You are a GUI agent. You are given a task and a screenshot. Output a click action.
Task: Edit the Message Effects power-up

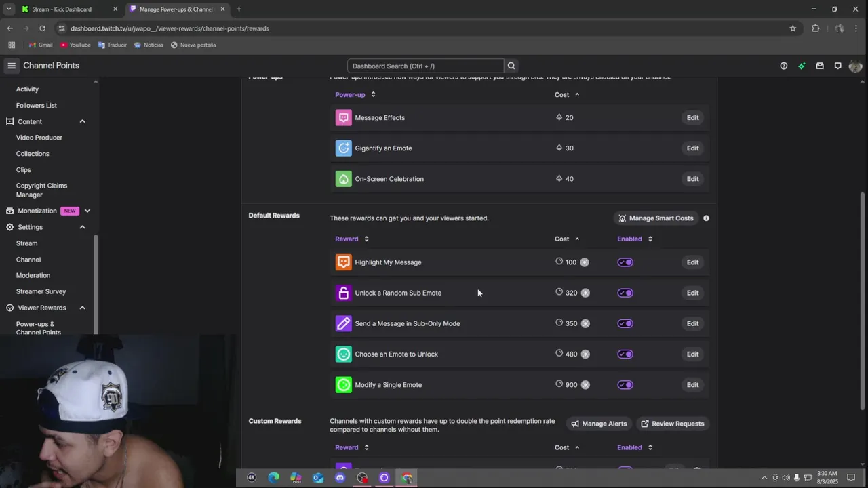point(692,117)
